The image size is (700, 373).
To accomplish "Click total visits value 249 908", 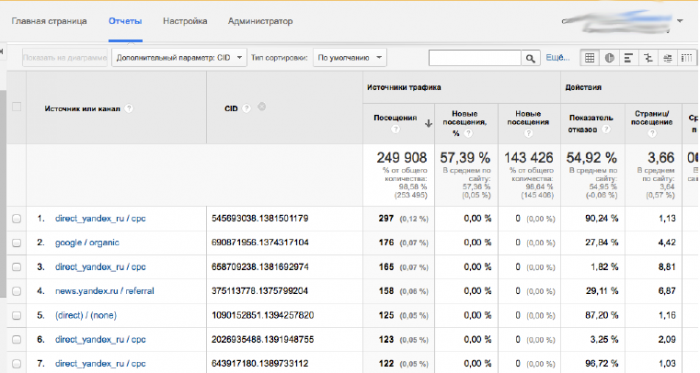I will 401,158.
